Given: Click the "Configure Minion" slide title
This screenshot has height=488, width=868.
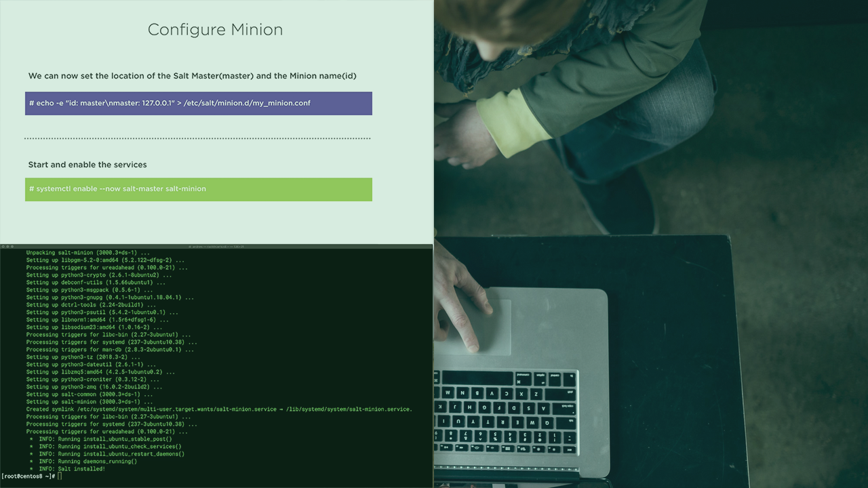Looking at the screenshot, I should (215, 30).
